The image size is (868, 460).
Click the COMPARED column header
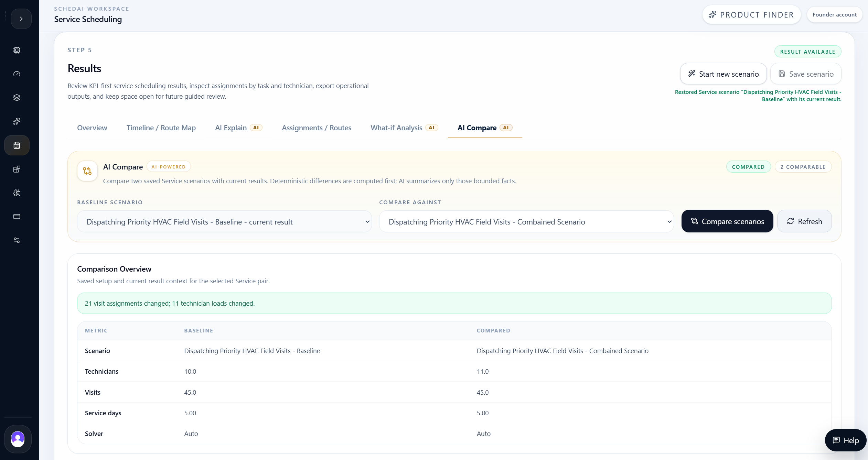[493, 331]
